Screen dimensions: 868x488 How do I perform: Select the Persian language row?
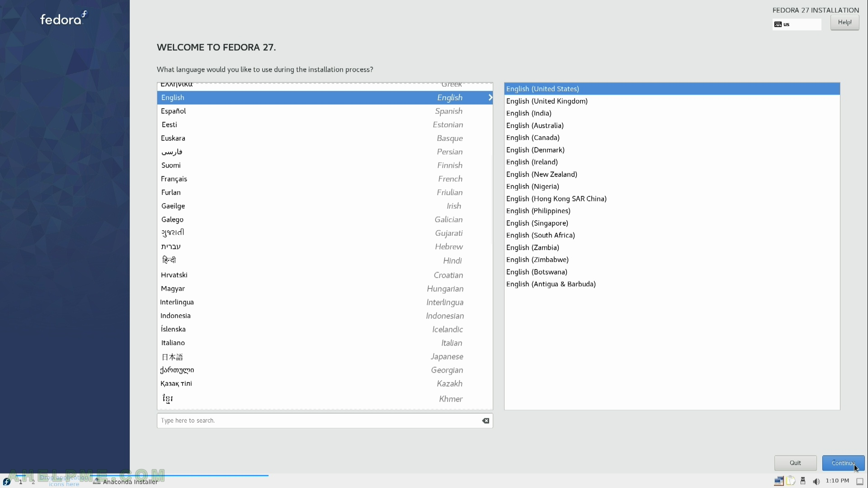[x=325, y=152]
